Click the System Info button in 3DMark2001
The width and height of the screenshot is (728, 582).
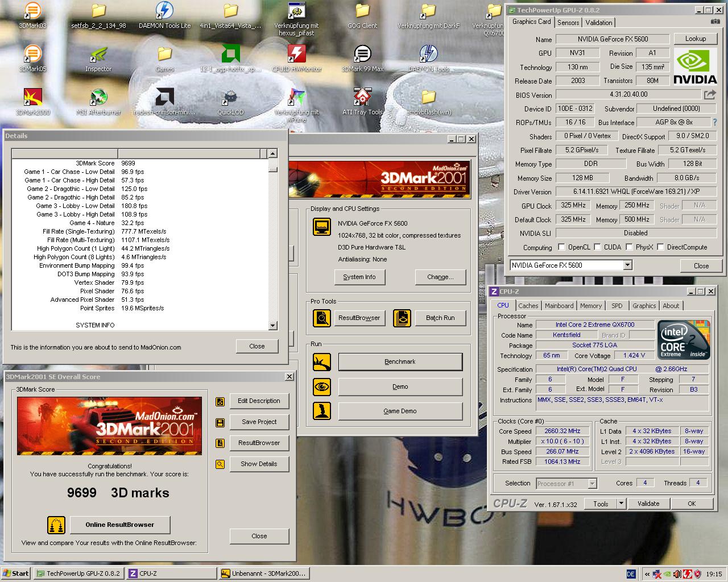[x=359, y=277]
